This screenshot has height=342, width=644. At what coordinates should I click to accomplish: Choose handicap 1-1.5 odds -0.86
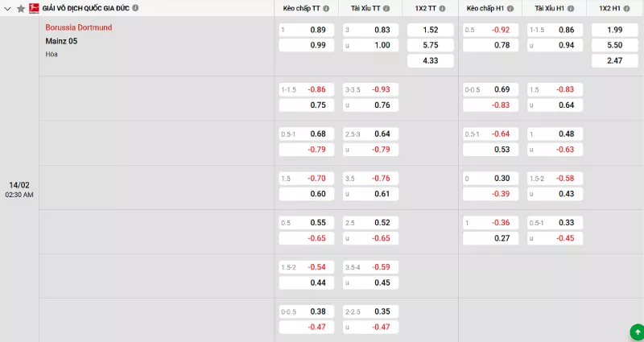(x=306, y=89)
